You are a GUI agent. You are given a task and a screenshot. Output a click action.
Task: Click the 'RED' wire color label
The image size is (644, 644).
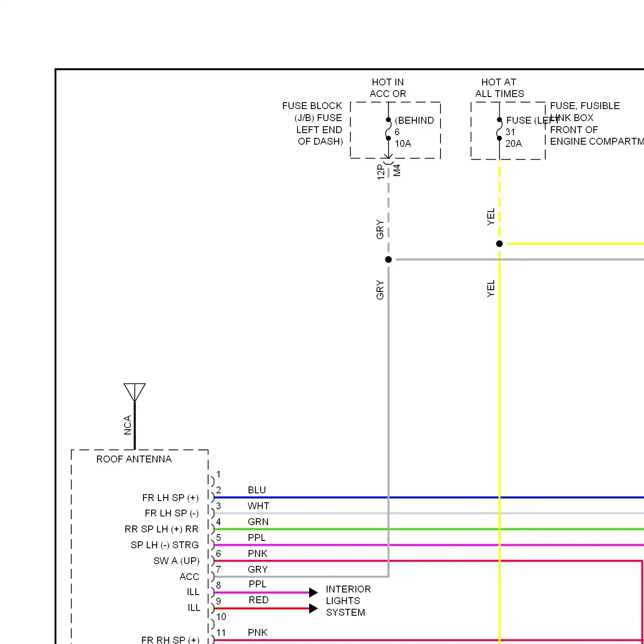pos(258,600)
